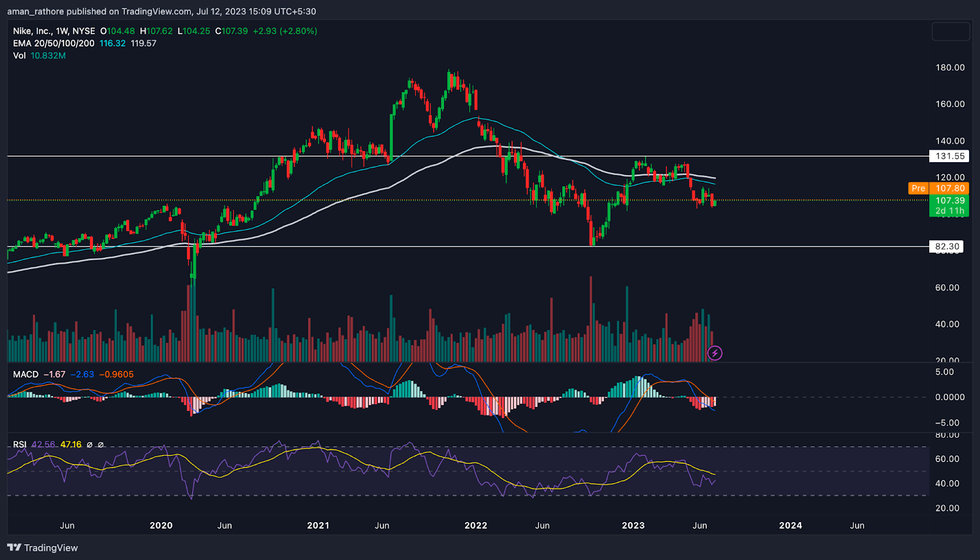The width and height of the screenshot is (980, 560).
Task: Click the MACD histogram value -0.9605
Action: coord(116,375)
